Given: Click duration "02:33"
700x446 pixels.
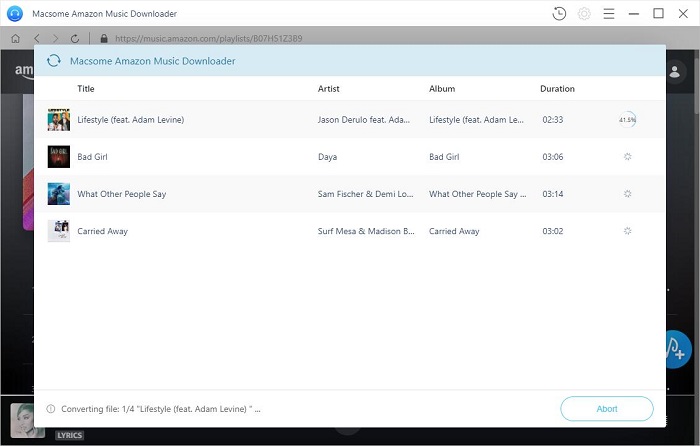Looking at the screenshot, I should (x=553, y=120).
